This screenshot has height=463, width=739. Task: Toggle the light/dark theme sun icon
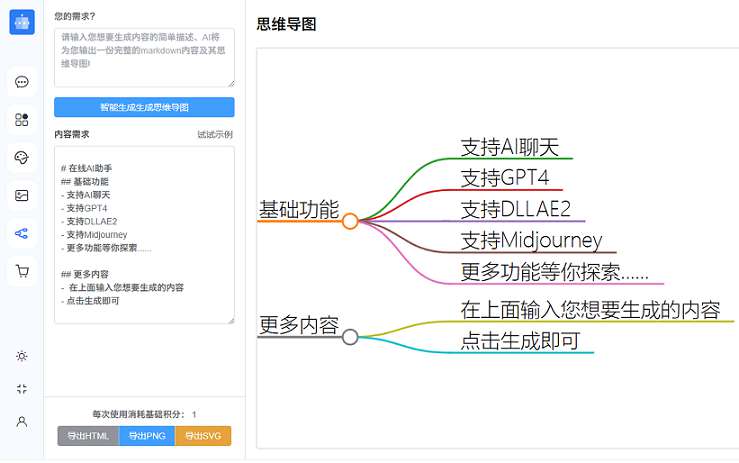(22, 356)
